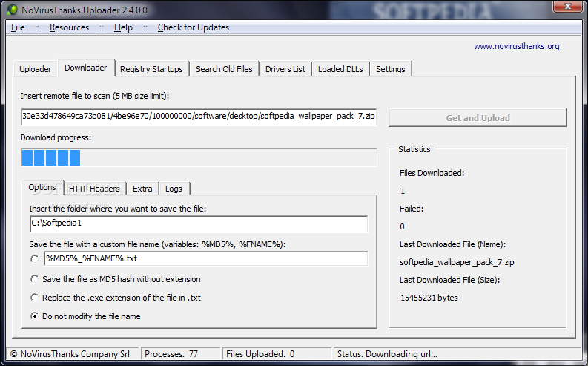Switch to the Uploader tab
Image resolution: width=588 pixels, height=366 pixels.
[x=36, y=69]
